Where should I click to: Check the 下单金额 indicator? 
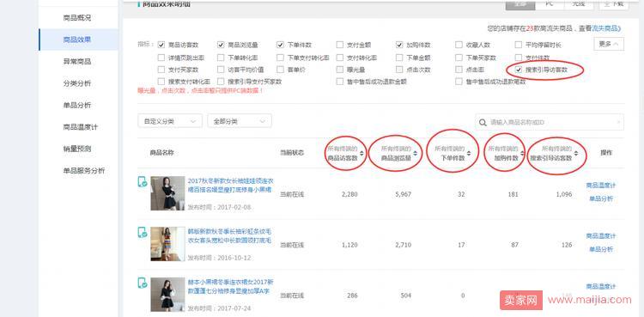[399, 58]
